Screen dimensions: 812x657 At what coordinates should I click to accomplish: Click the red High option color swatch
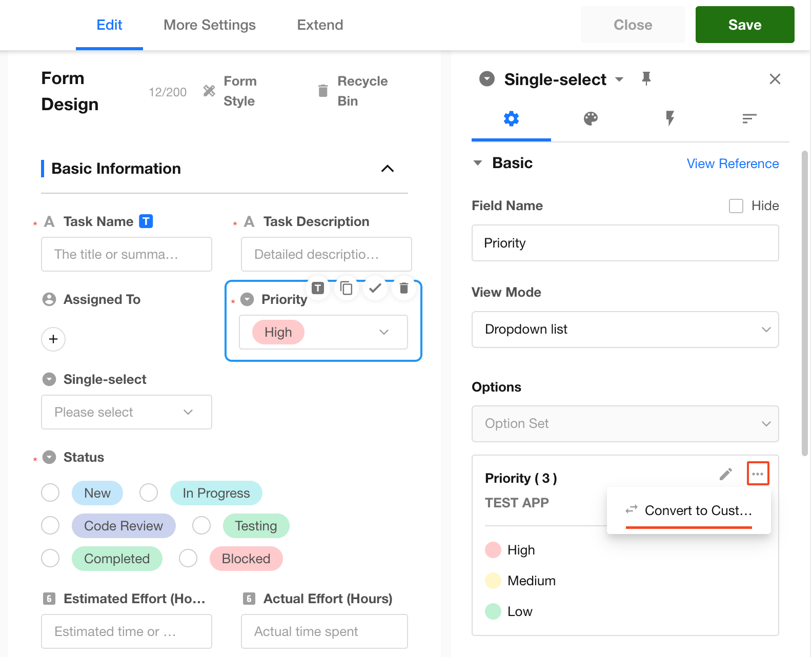coord(493,550)
